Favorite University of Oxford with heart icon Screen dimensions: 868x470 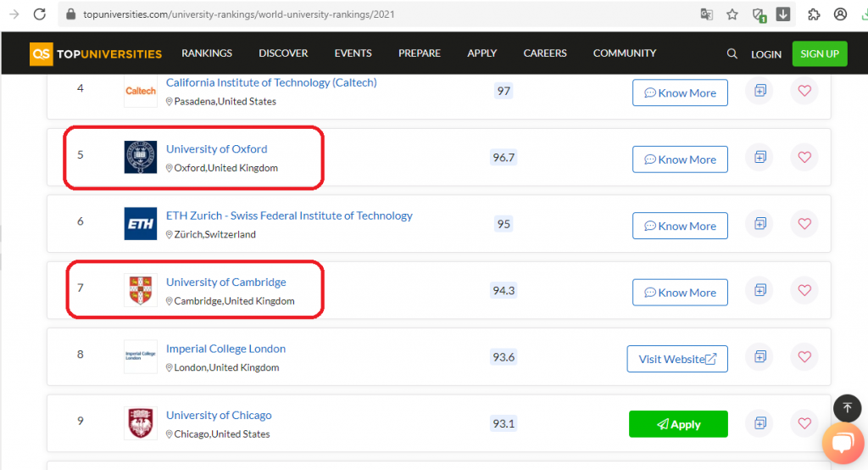pos(804,157)
